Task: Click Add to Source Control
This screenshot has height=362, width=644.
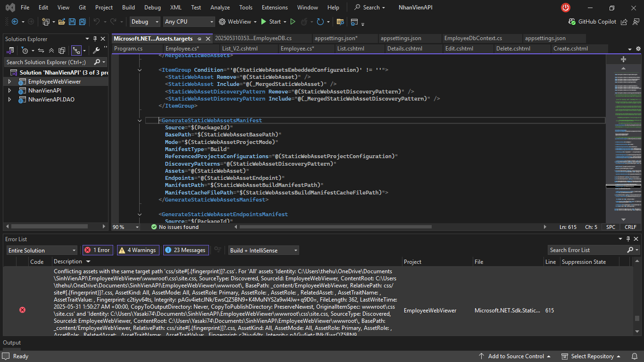Action: point(516,356)
